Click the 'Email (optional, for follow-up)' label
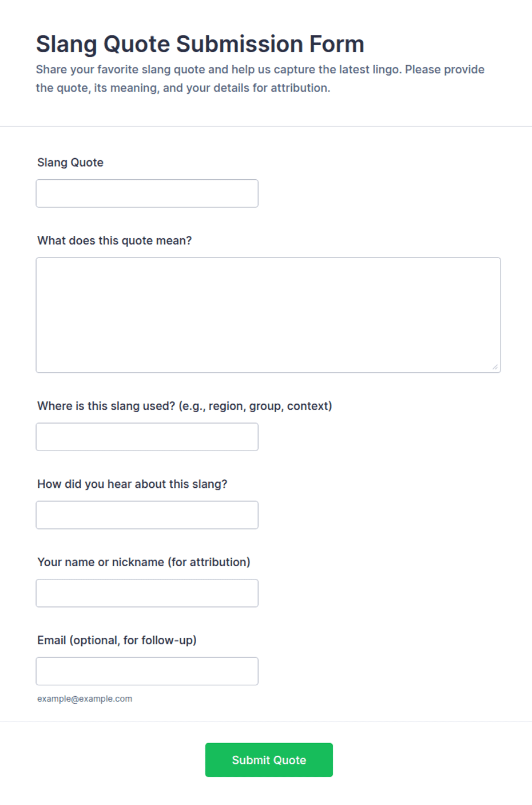Viewport: 532px width, 805px height. coord(117,640)
